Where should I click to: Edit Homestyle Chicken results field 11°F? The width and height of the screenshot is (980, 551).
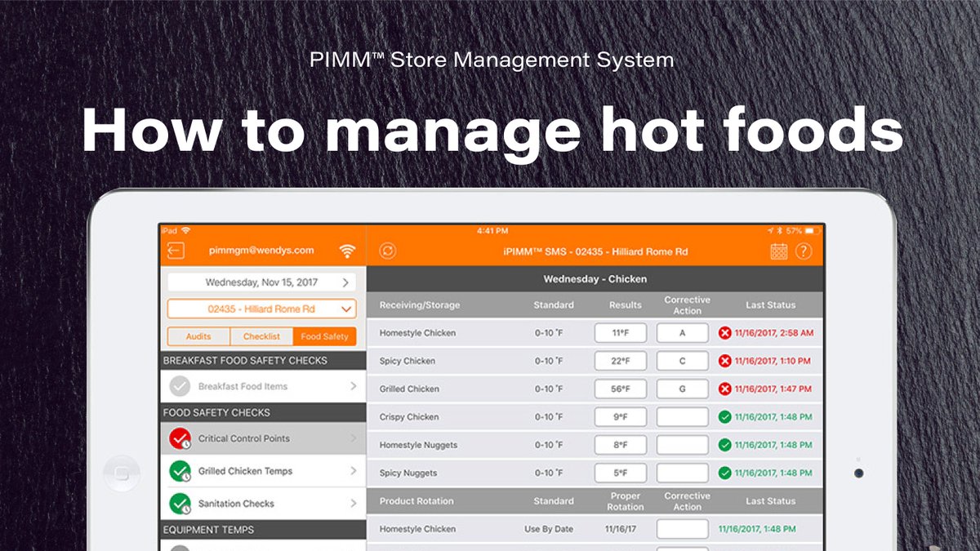tap(621, 333)
